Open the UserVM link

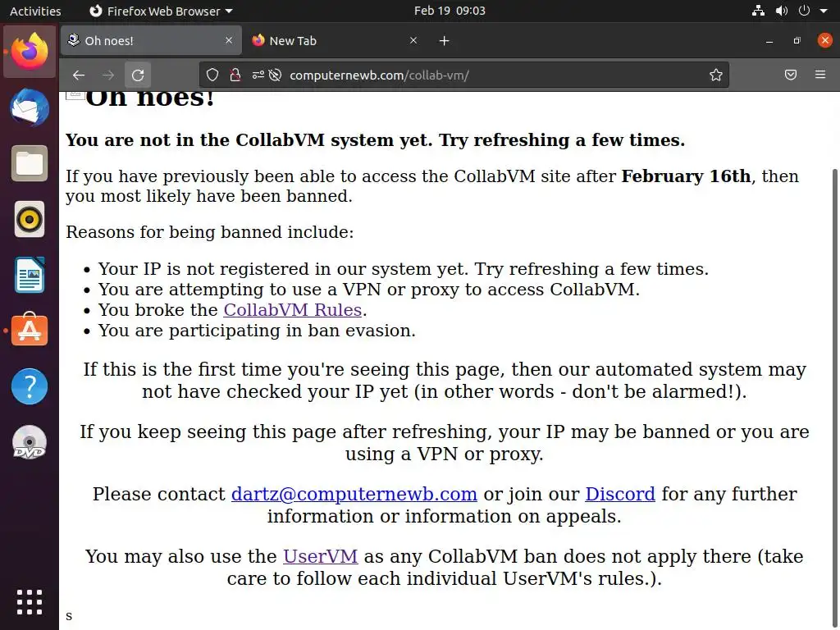click(x=321, y=556)
